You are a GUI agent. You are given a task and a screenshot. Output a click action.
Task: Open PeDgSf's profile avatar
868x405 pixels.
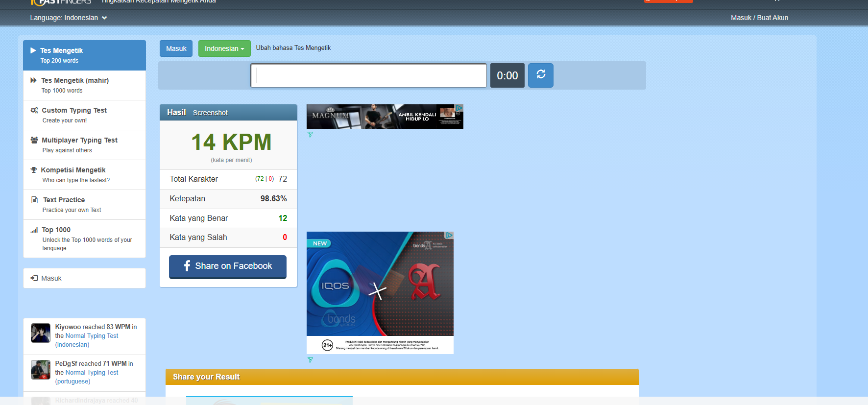pyautogui.click(x=41, y=370)
